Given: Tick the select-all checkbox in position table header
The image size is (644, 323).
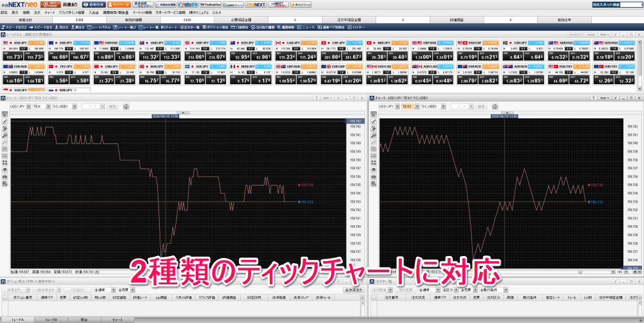Looking at the screenshot, I should [x=5, y=297].
